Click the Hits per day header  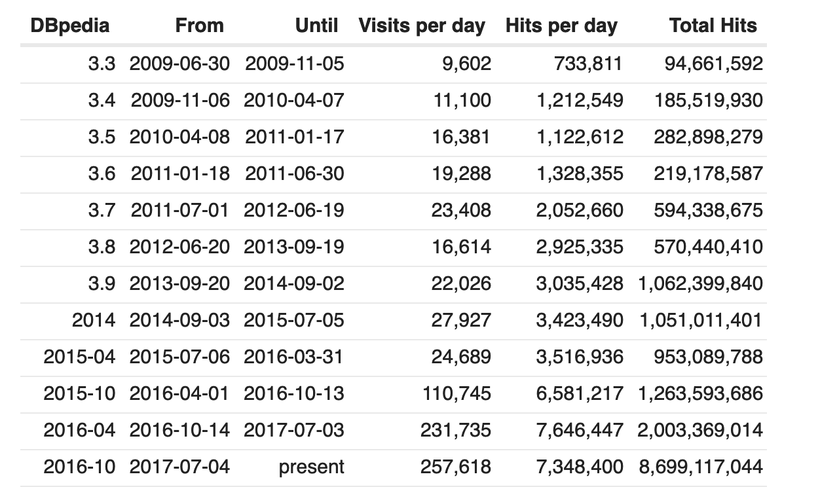(561, 26)
